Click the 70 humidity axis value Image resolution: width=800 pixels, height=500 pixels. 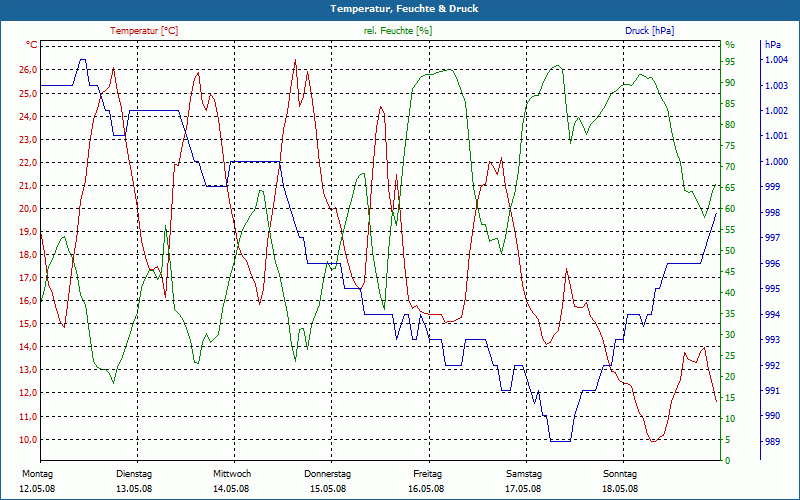coord(730,167)
